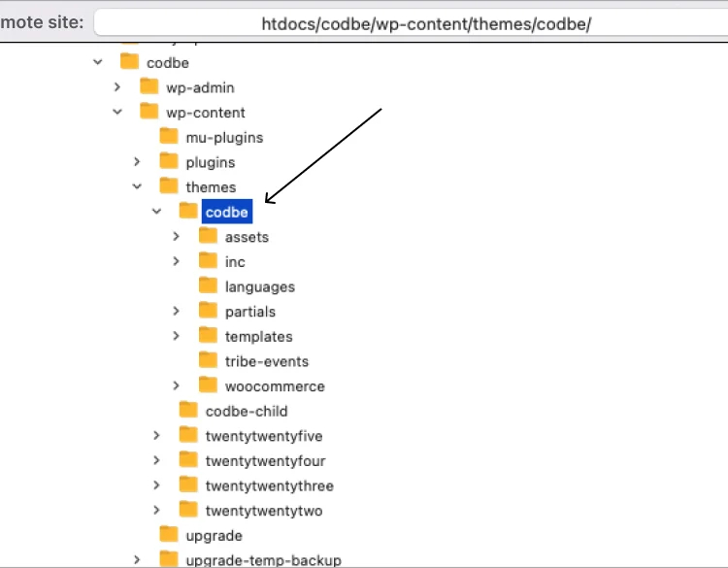This screenshot has height=568, width=728.
Task: Expand the upgrade-temp-backup folder chevron
Action: point(137,559)
